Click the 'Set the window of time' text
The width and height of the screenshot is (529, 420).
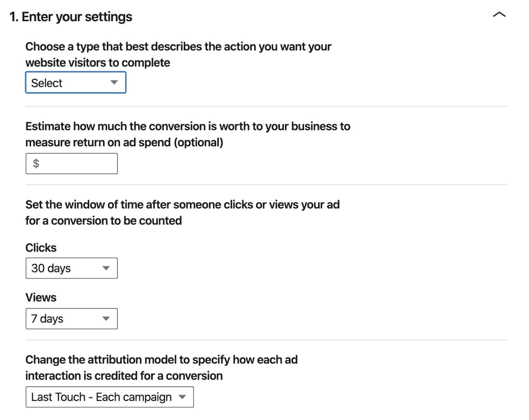coord(182,205)
